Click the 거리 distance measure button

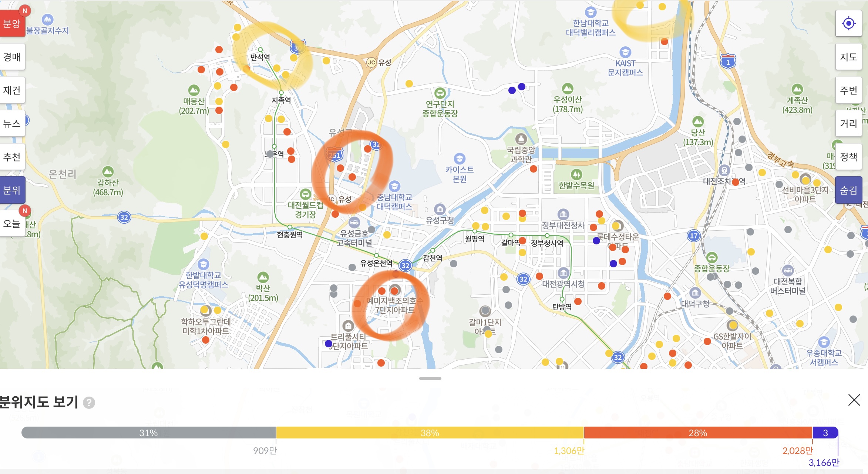848,124
